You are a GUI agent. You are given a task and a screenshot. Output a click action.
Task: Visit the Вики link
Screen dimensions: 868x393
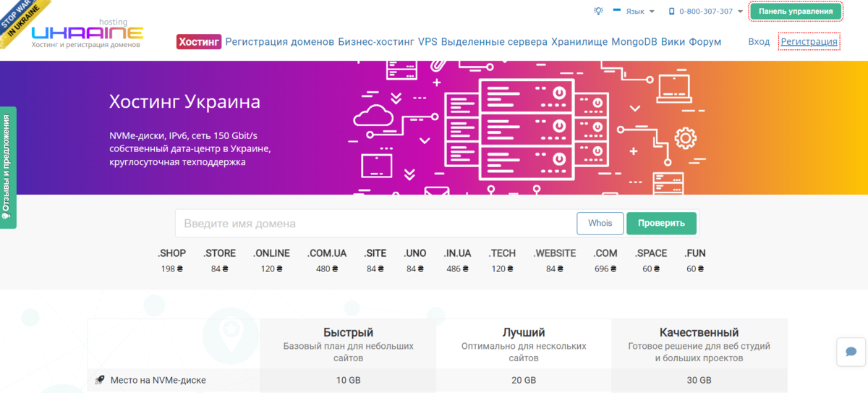(673, 41)
